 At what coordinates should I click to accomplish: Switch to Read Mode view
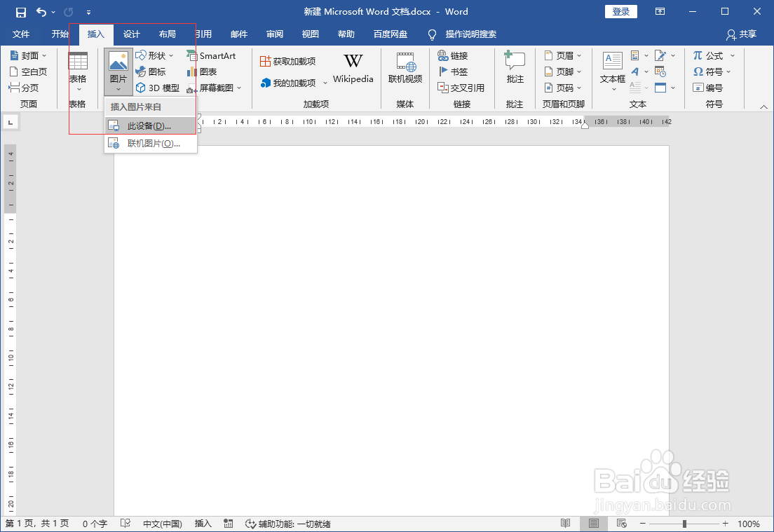566,524
